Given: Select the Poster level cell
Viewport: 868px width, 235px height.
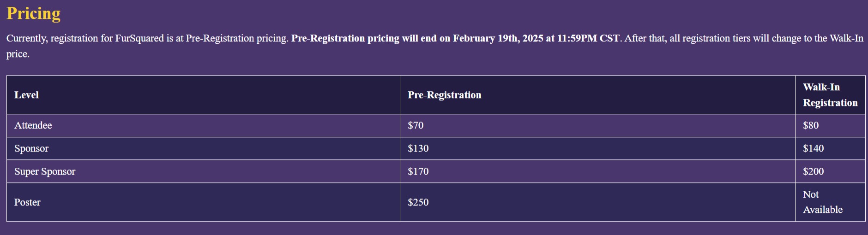Looking at the screenshot, I should coord(27,202).
